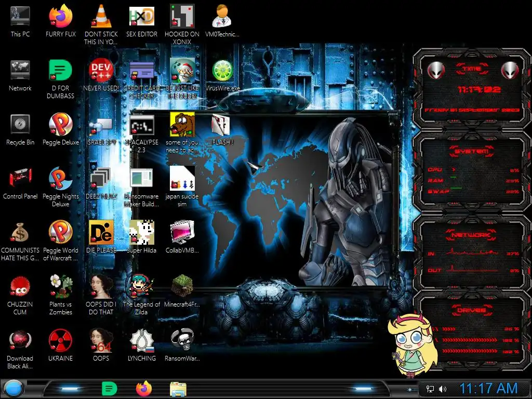The height and width of the screenshot is (399, 532).
Task: Select the Minecraft4Fr... grass block icon
Action: [x=182, y=291]
